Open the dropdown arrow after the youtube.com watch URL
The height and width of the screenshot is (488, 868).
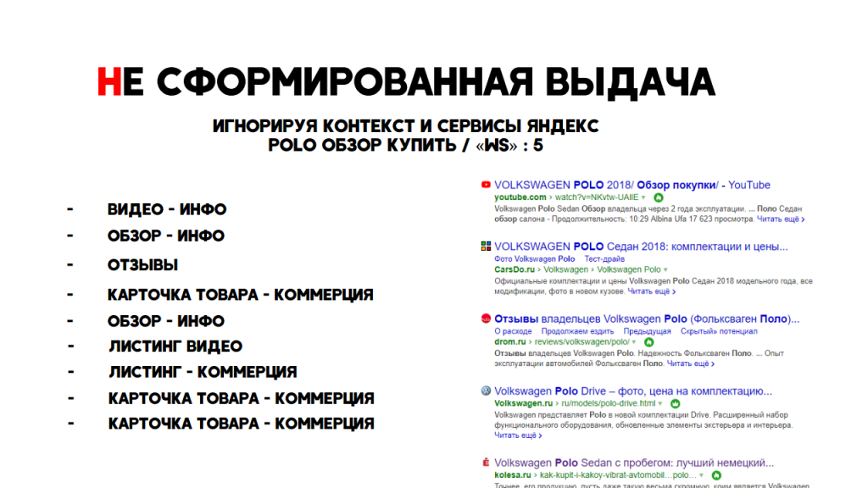(643, 197)
